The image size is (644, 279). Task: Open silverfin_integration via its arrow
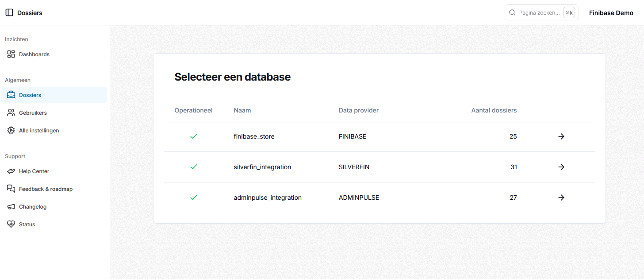(561, 167)
